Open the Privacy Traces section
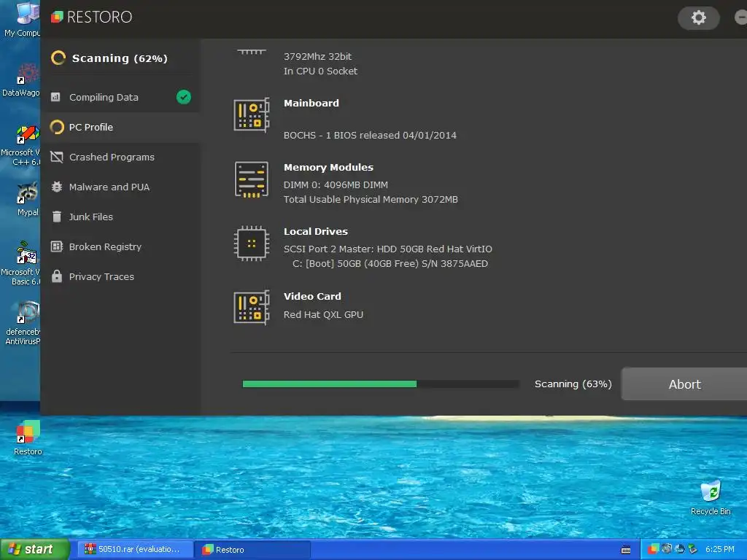Image resolution: width=747 pixels, height=560 pixels. click(x=120, y=276)
